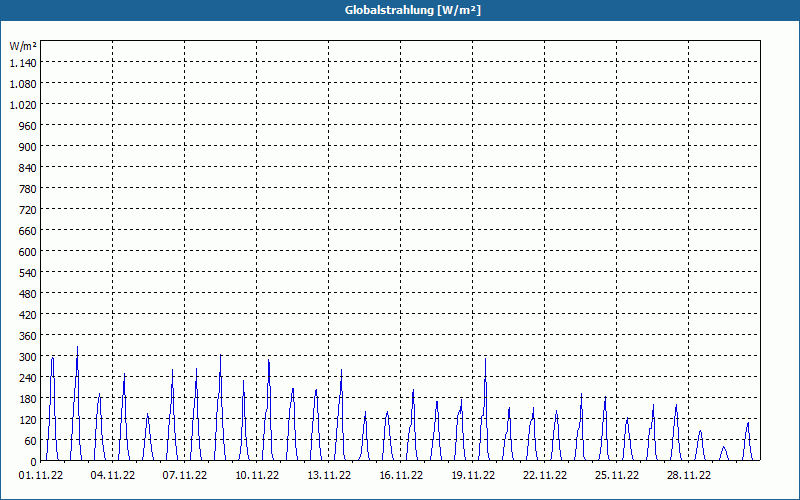Click the 600 y-axis label
This screenshot has width=800, height=500.
tap(28, 252)
